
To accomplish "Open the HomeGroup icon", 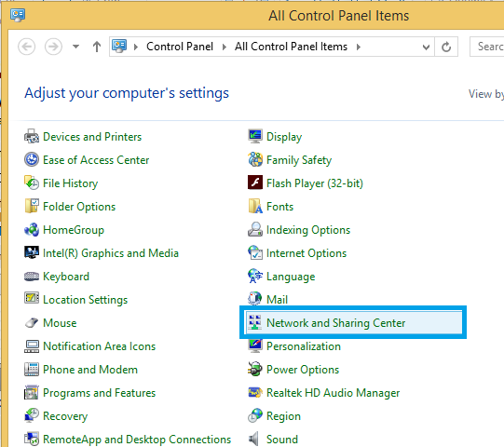I will pos(32,229).
